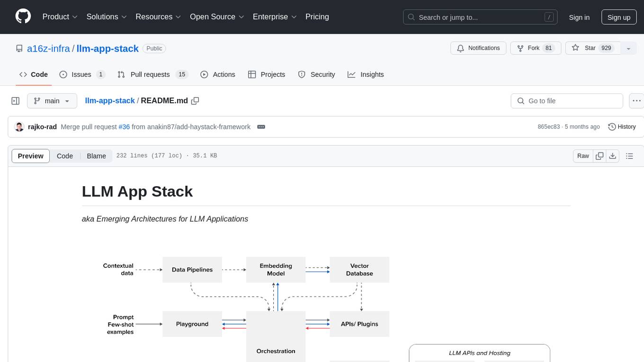This screenshot has height=362, width=644.
Task: Open the Product menu
Action: (60, 17)
